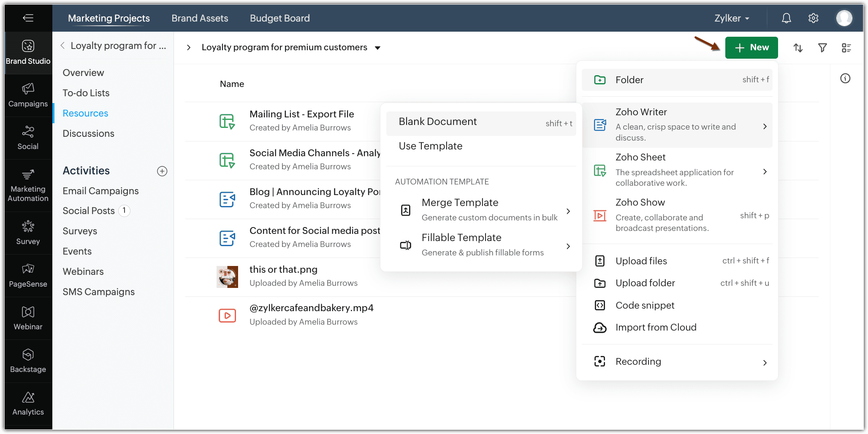Click the green New button
The image size is (868, 434).
click(x=751, y=48)
